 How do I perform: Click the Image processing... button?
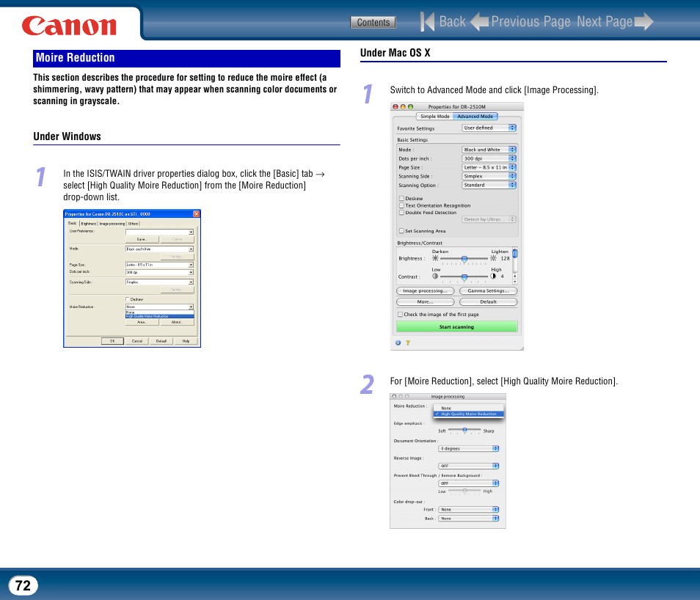click(425, 290)
